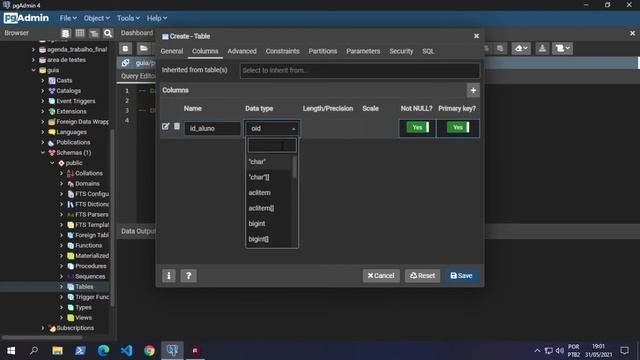Image resolution: width=640 pixels, height=360 pixels.
Task: Add a new column with plus button
Action: click(473, 91)
